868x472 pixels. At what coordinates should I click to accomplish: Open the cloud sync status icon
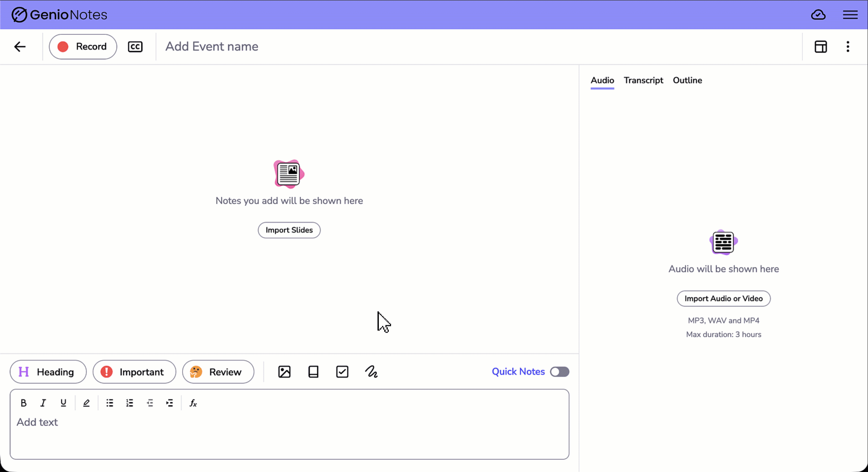point(818,15)
